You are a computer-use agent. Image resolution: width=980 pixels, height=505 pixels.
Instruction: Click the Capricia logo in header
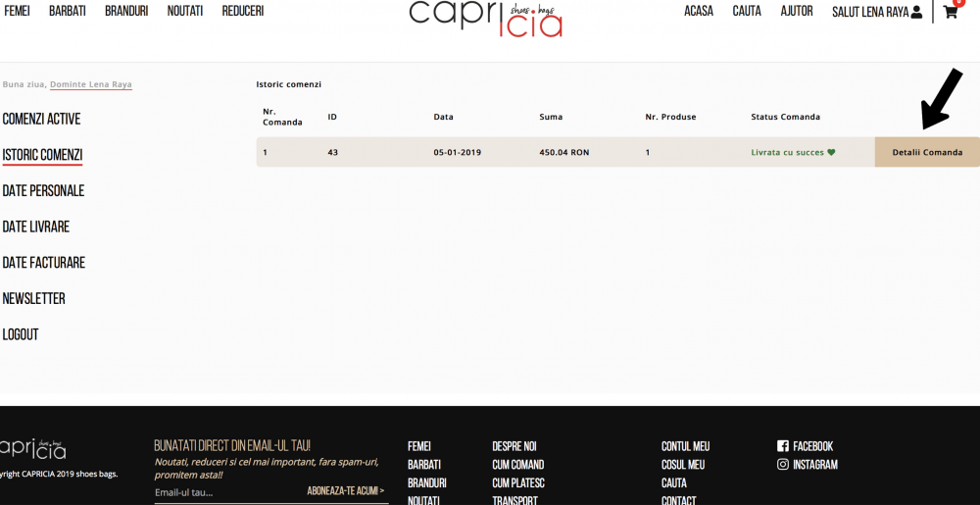coord(486,17)
